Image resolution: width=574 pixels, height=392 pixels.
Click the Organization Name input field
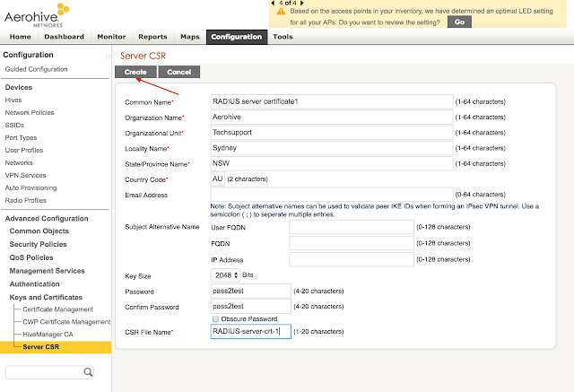[332, 118]
